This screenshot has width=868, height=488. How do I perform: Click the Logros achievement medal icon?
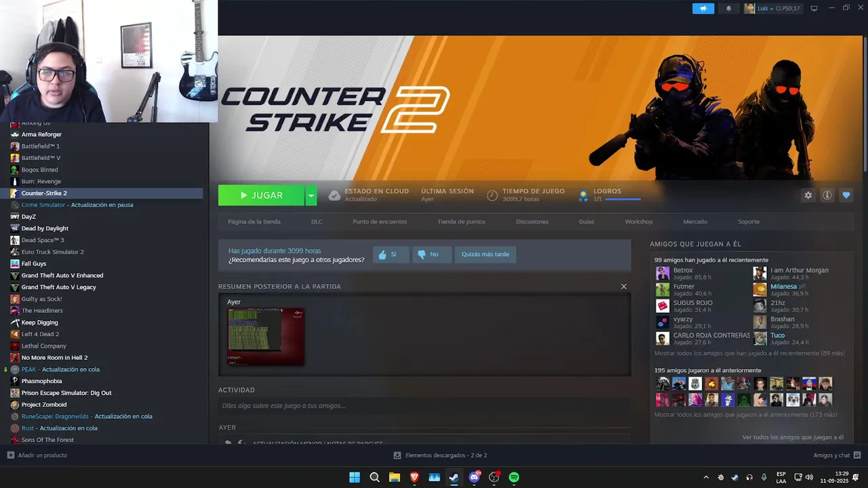click(583, 196)
